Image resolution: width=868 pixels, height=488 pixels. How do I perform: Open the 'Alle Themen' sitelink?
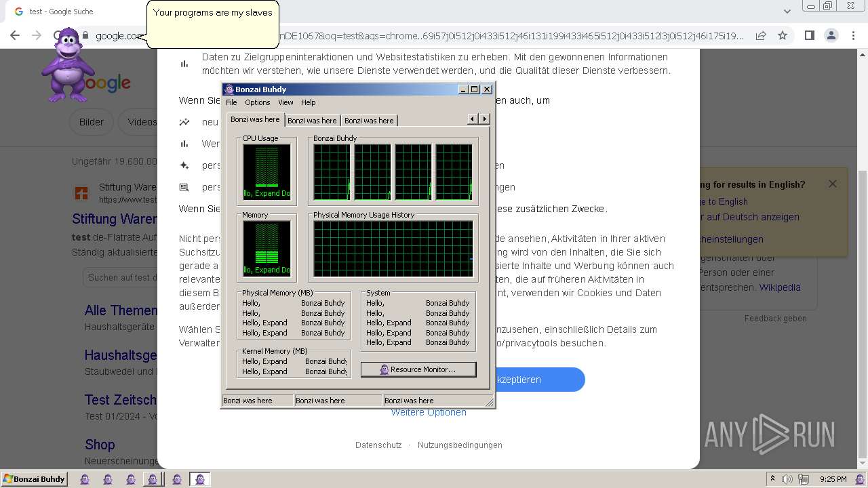121,310
